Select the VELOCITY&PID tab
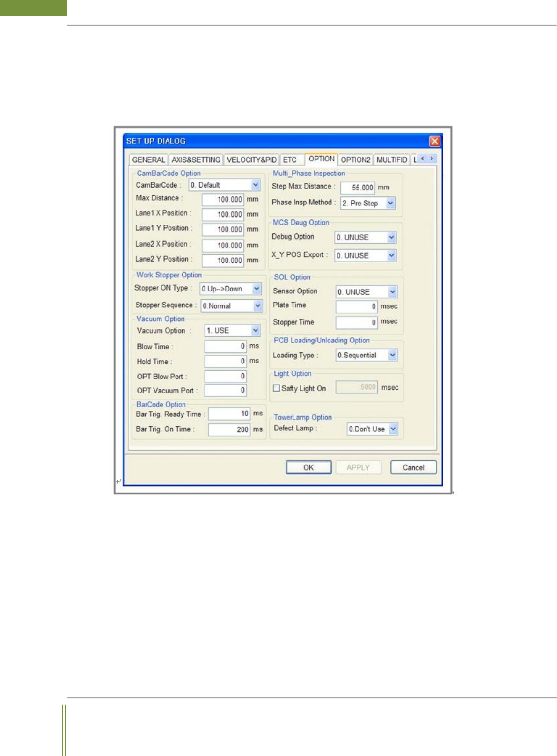Viewport: 557px width, 756px height. (251, 160)
